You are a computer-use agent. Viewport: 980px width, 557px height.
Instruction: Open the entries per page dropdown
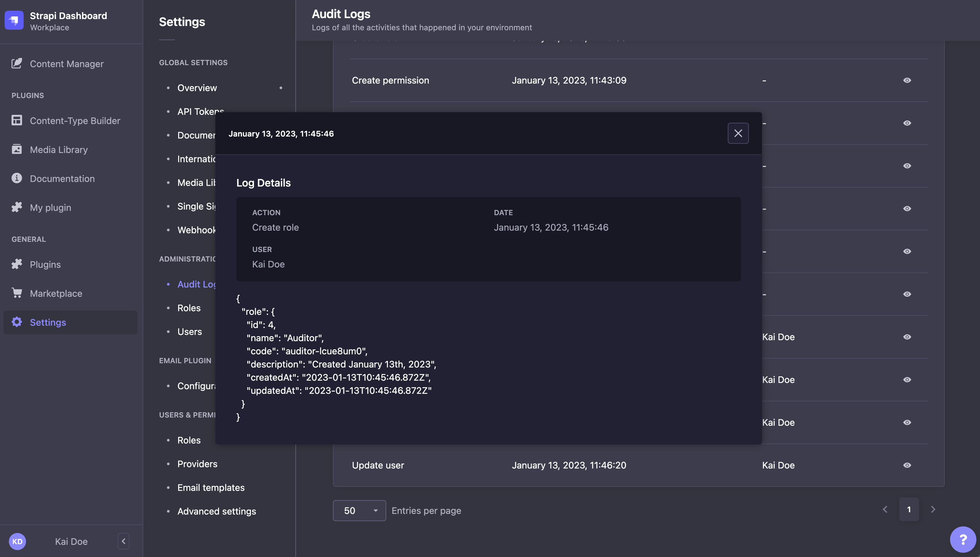pyautogui.click(x=359, y=510)
